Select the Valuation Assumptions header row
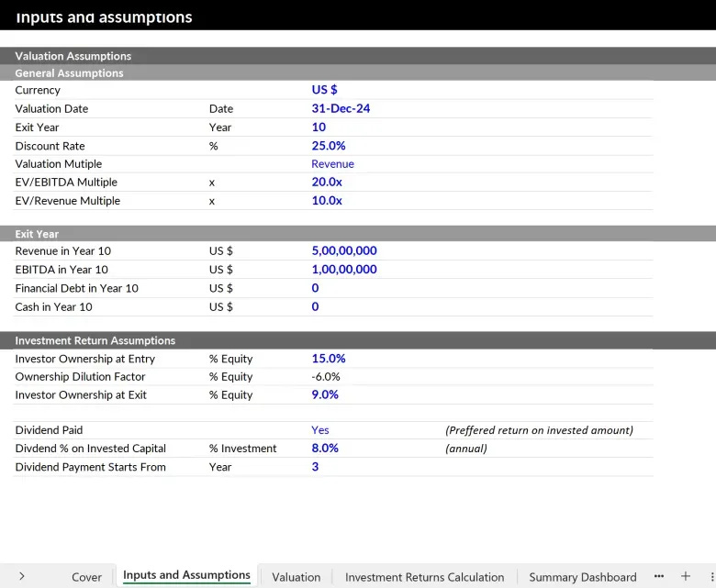 tap(358, 56)
